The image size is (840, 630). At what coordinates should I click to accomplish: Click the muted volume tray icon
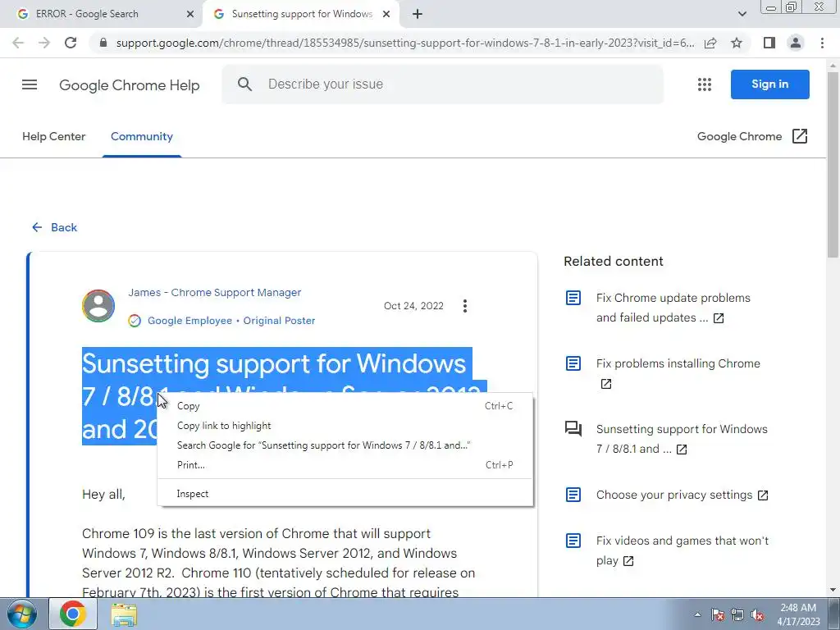(757, 614)
